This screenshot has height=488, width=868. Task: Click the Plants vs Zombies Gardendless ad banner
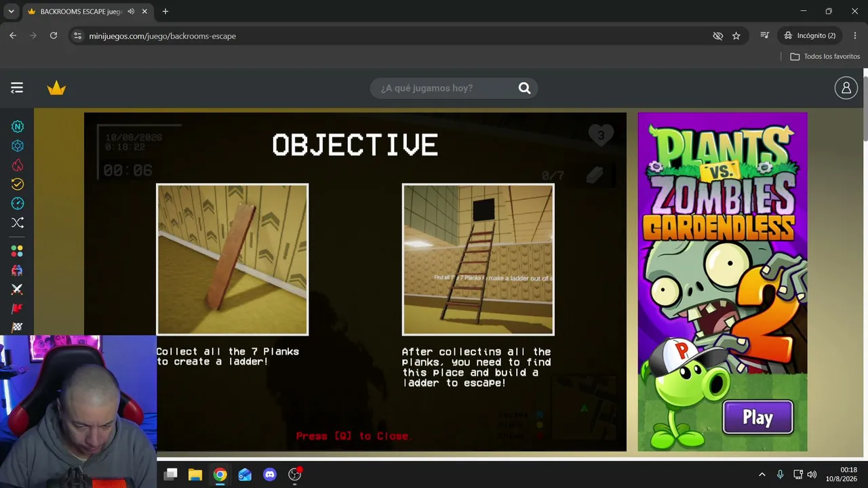[x=722, y=282]
